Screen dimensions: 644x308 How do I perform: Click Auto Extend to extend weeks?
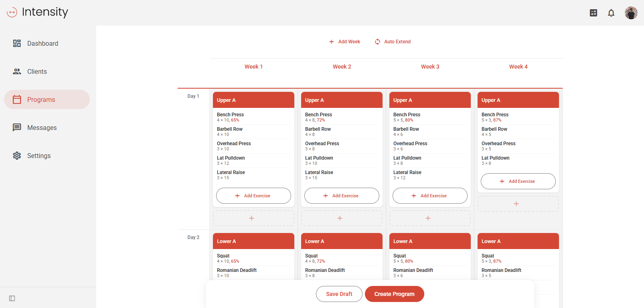393,42
